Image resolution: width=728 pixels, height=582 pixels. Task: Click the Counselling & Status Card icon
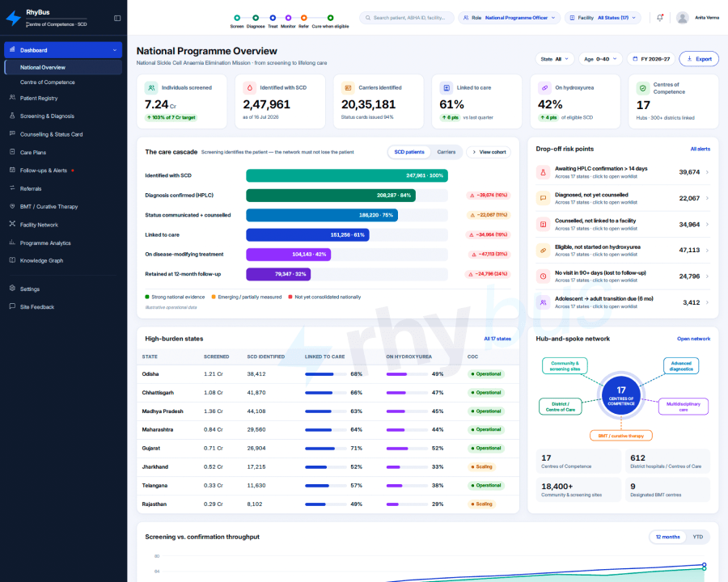point(12,134)
